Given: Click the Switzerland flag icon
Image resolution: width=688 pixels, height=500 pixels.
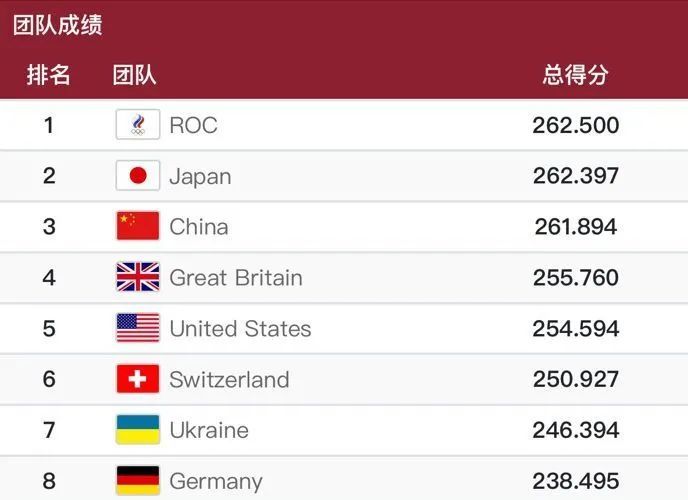Looking at the screenshot, I should tap(137, 379).
